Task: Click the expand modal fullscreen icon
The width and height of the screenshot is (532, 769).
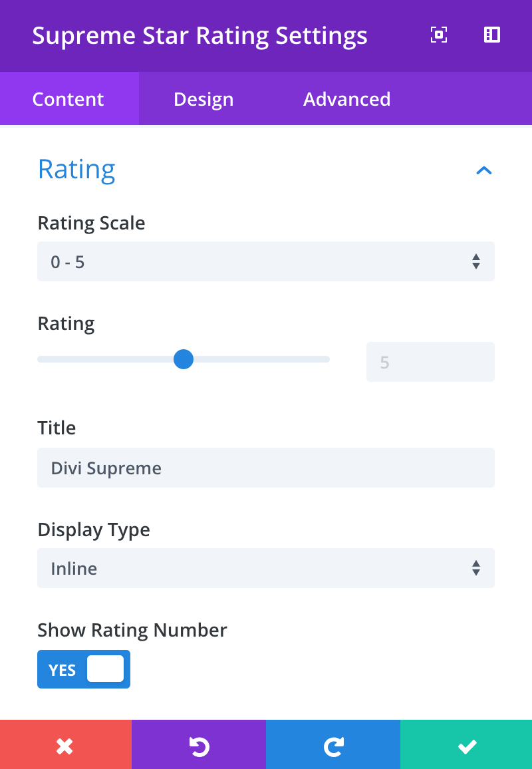Action: pyautogui.click(x=438, y=35)
